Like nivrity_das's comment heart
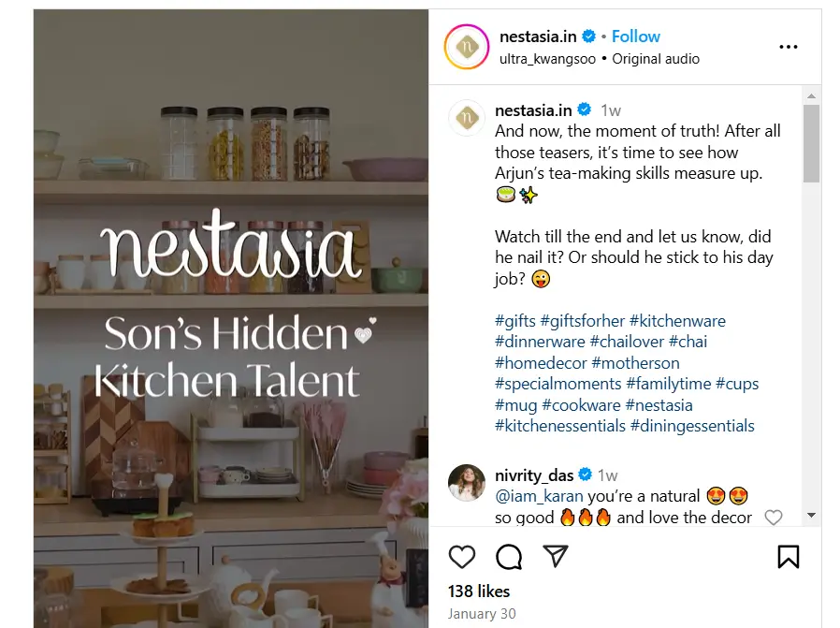Viewport: 840px width, 628px height. click(773, 518)
